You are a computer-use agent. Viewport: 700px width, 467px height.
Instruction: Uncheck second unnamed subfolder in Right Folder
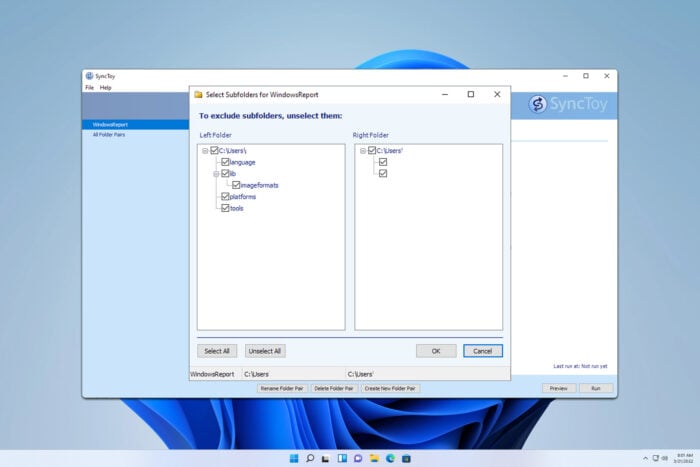click(x=383, y=173)
